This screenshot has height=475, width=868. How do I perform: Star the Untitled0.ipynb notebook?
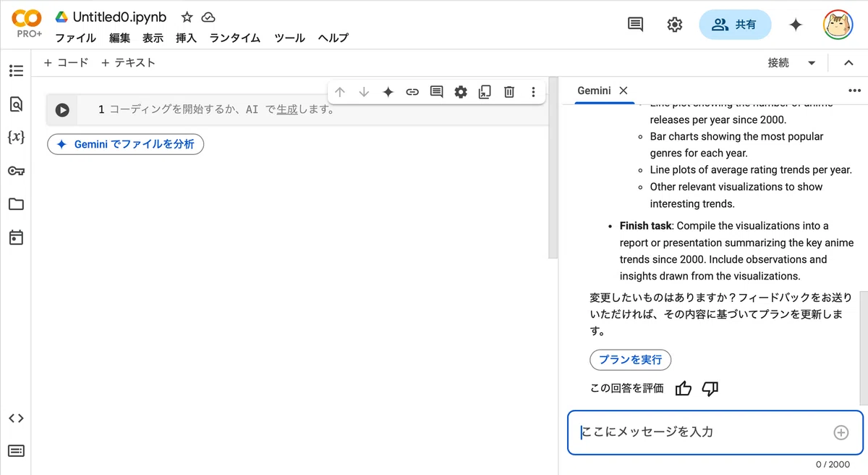click(x=187, y=17)
